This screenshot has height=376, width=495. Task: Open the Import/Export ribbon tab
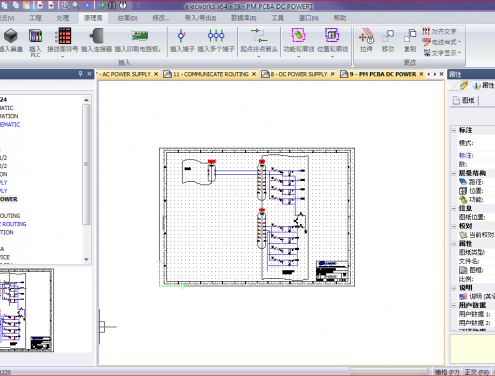click(x=200, y=18)
